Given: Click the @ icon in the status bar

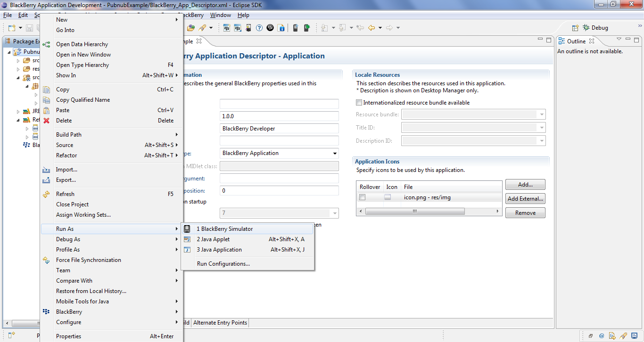Looking at the screenshot, I should pyautogui.click(x=602, y=336).
